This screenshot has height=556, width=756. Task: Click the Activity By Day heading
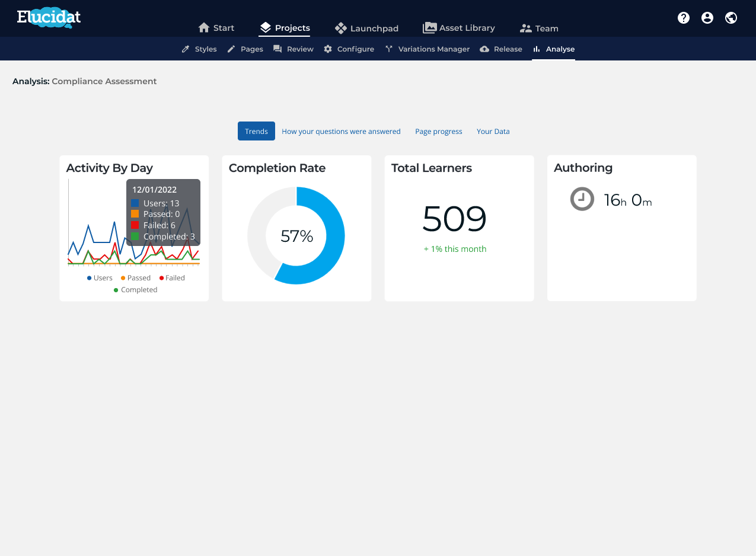110,168
